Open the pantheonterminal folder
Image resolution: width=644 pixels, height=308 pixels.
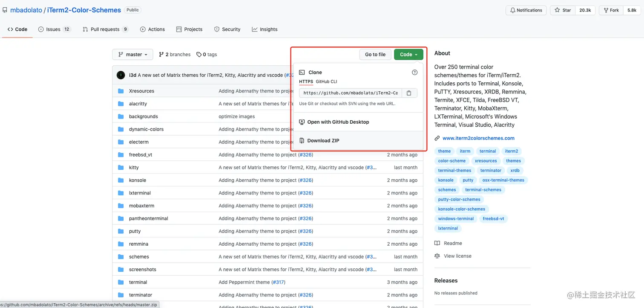tap(149, 218)
